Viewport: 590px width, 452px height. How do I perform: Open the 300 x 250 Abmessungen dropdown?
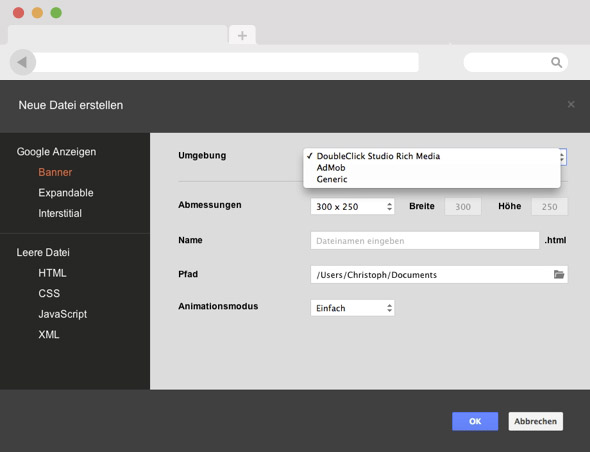point(352,206)
